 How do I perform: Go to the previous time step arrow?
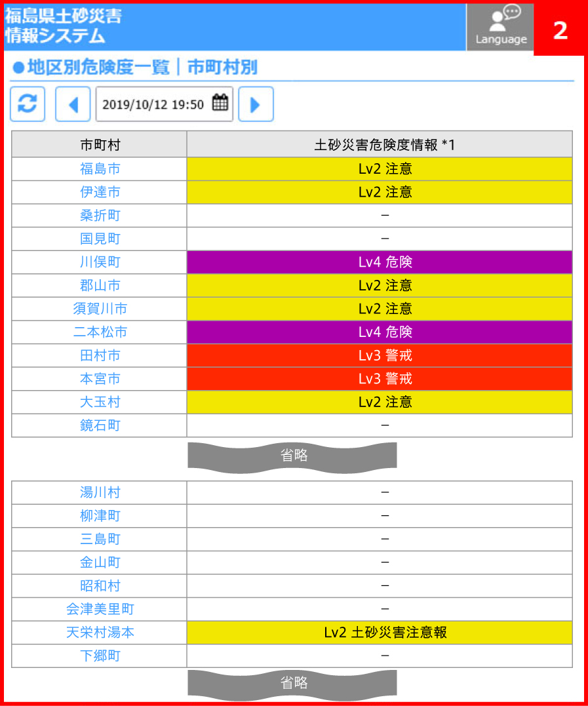73,104
